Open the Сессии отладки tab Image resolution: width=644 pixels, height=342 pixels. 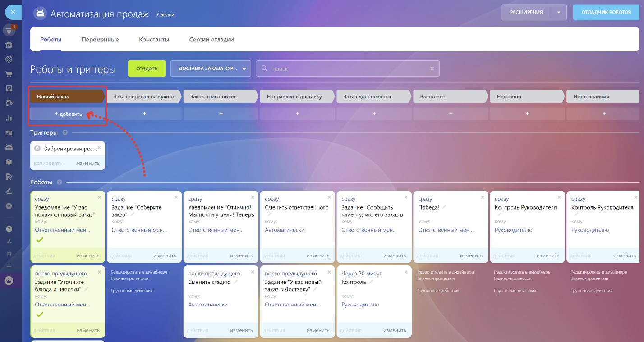tap(212, 40)
